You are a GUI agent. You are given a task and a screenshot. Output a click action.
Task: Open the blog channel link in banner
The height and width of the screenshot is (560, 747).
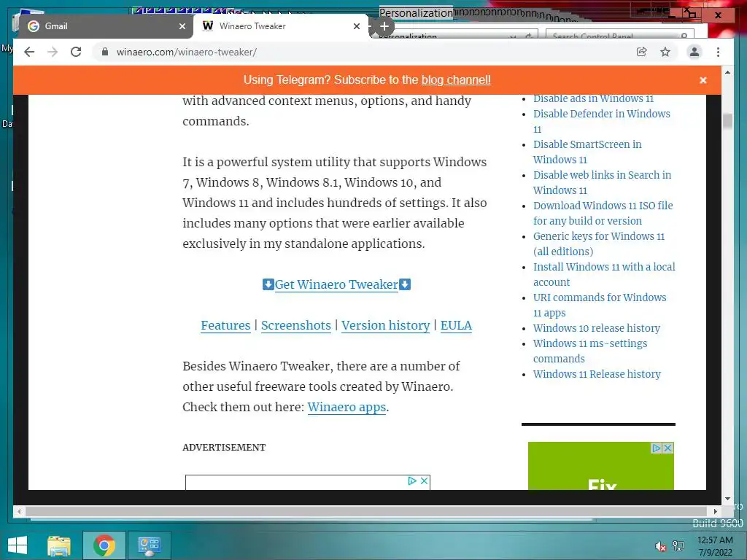(456, 80)
